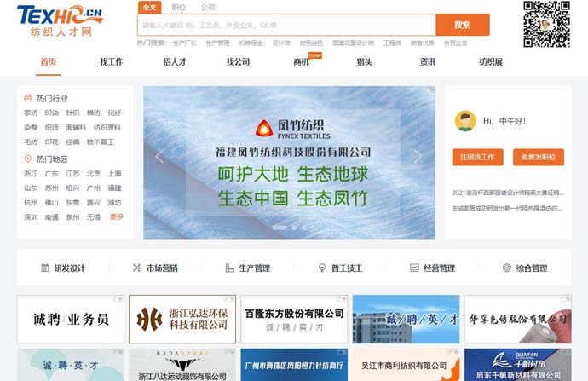Click the user avatar icon beside 'Hi, 中午好!'
Viewport: 588px width, 381px height.
coord(465,121)
